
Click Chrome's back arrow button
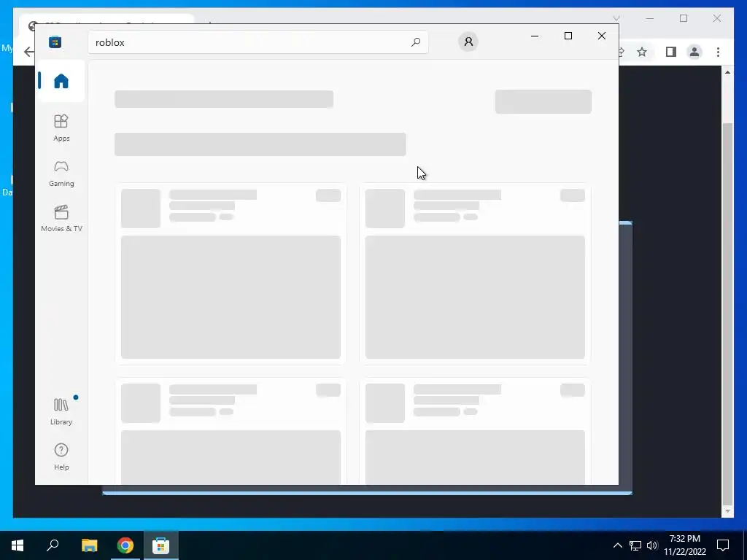[x=28, y=52]
